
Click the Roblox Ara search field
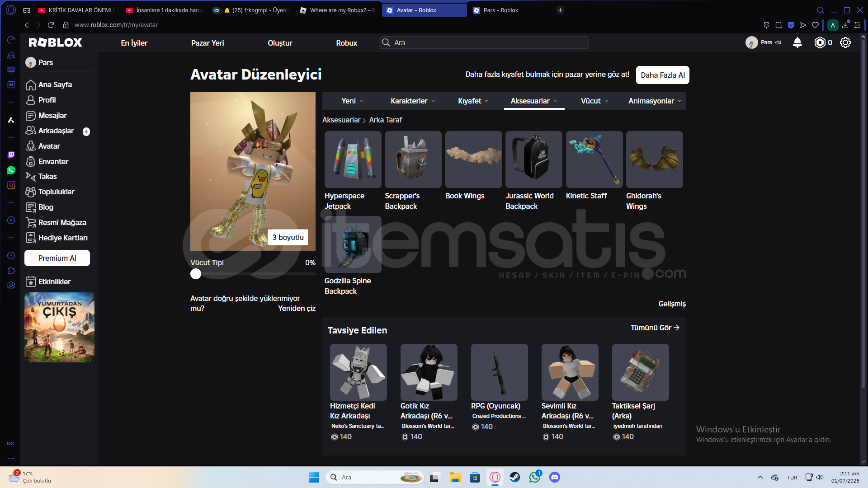tap(484, 42)
